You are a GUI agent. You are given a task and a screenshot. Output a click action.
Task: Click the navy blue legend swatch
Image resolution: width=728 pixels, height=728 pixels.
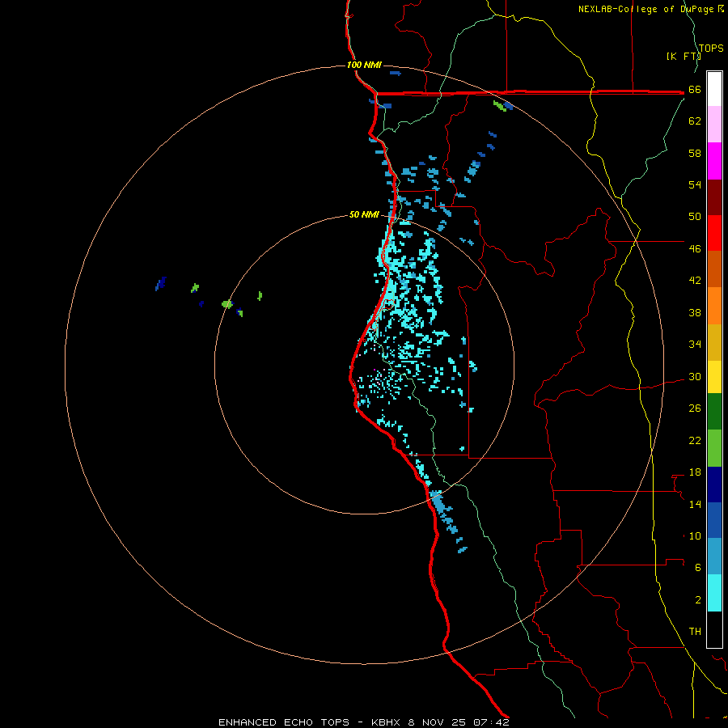pos(714,485)
